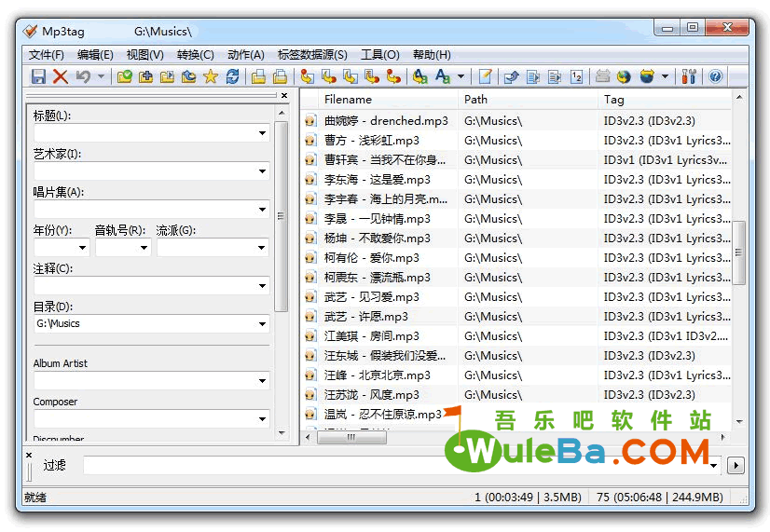Click the blue Help question mark icon
The height and width of the screenshot is (532, 770).
tap(716, 76)
